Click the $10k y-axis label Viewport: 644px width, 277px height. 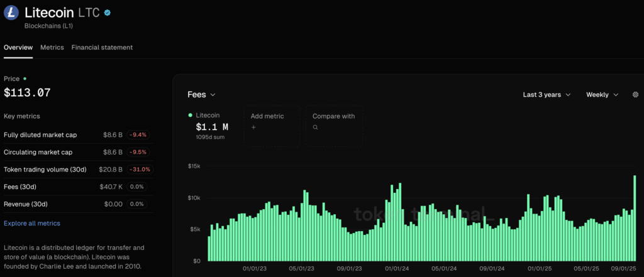coord(194,198)
